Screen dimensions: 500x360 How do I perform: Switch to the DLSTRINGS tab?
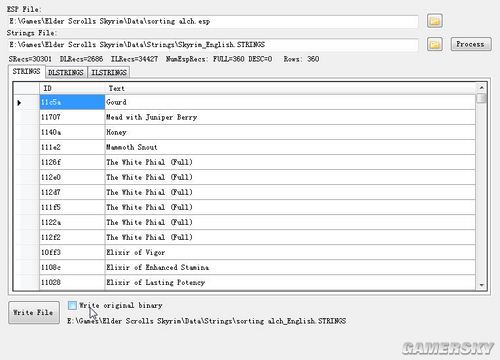[x=66, y=72]
